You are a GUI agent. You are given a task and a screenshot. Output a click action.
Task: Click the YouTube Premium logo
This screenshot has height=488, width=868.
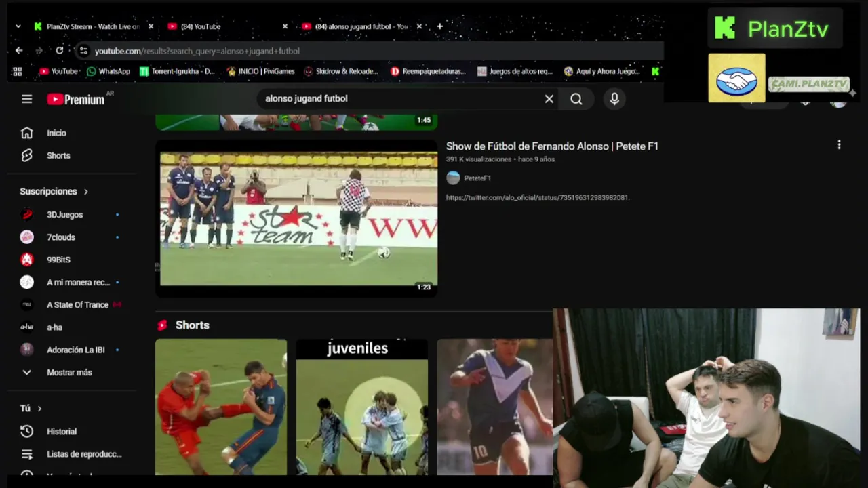click(76, 99)
